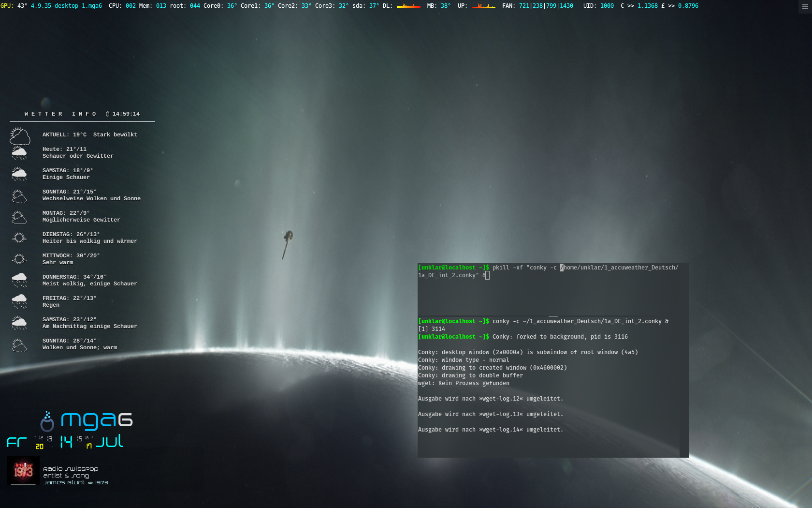Click 'Möglicherweise Gewitter' text

81,220
